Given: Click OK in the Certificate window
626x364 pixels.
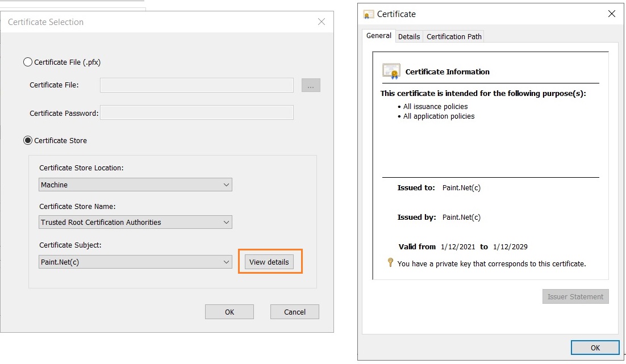Looking at the screenshot, I should click(x=595, y=348).
